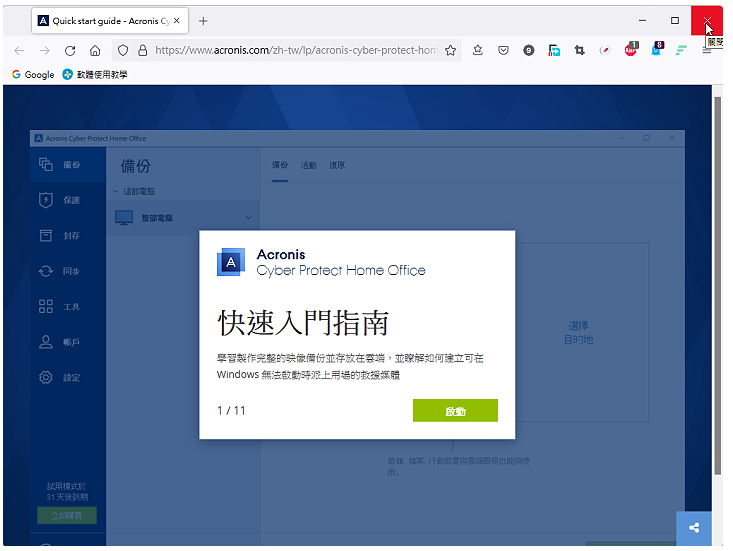
Task: Click the blue share button at bottom right
Action: point(694,528)
